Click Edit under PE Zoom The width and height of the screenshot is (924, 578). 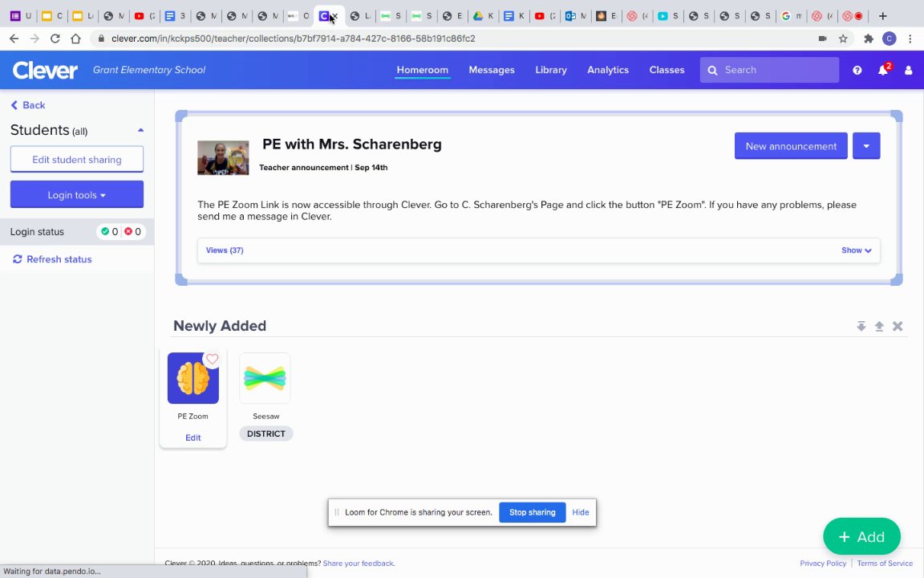pos(192,438)
